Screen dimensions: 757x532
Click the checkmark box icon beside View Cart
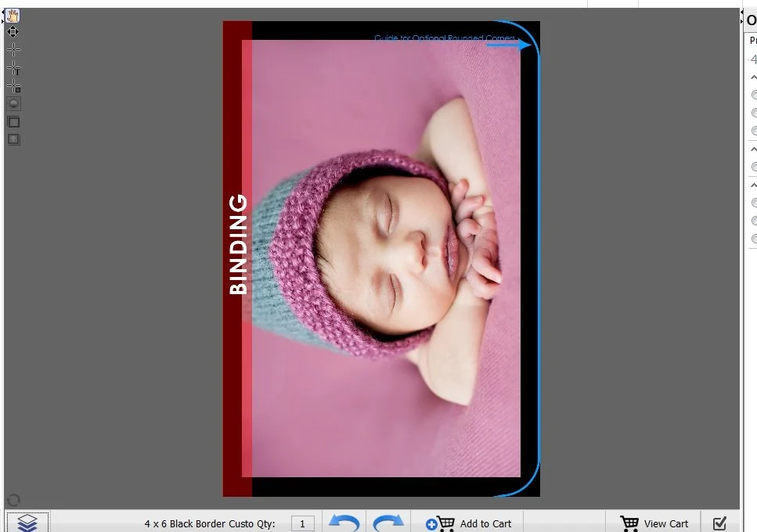(x=719, y=523)
